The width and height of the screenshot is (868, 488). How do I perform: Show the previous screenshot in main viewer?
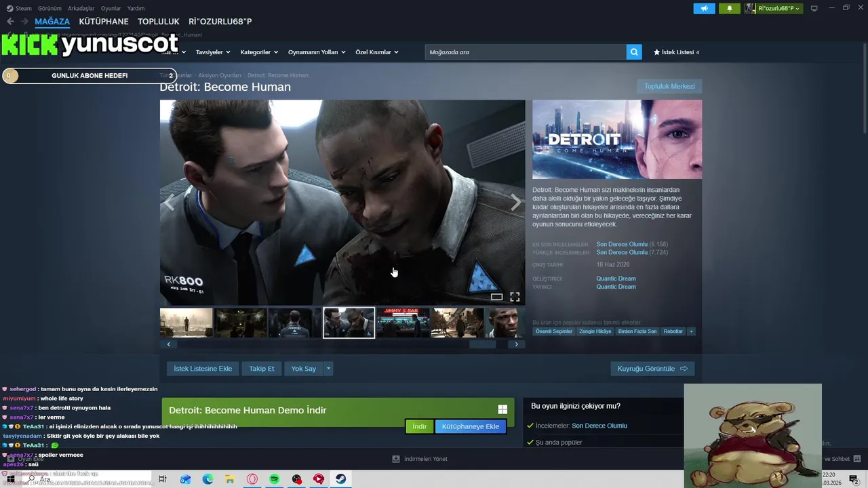(x=170, y=203)
